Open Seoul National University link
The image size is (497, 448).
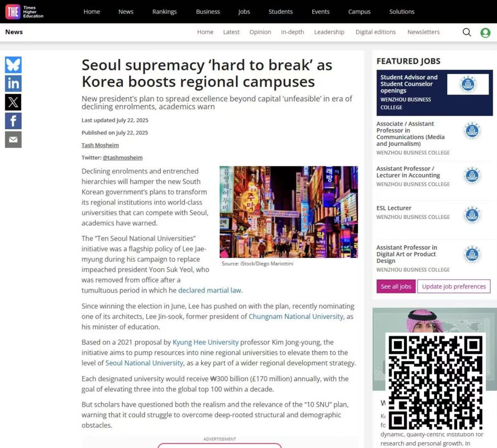click(144, 363)
